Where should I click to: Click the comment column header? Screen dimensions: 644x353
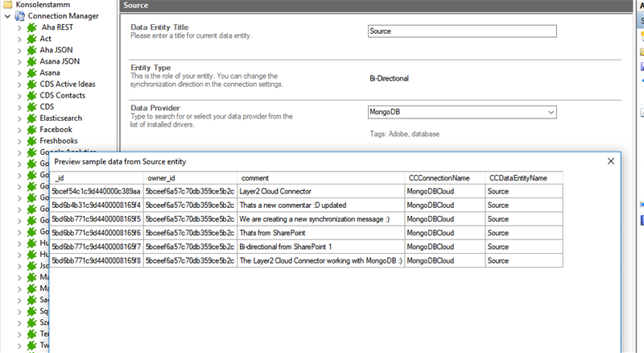click(x=321, y=177)
